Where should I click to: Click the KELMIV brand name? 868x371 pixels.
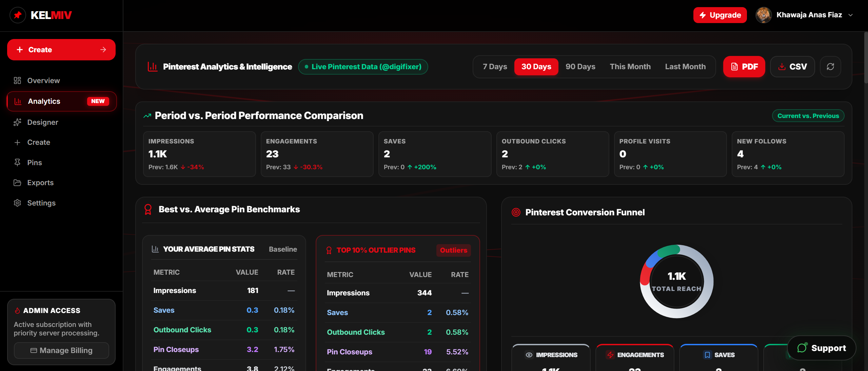51,15
